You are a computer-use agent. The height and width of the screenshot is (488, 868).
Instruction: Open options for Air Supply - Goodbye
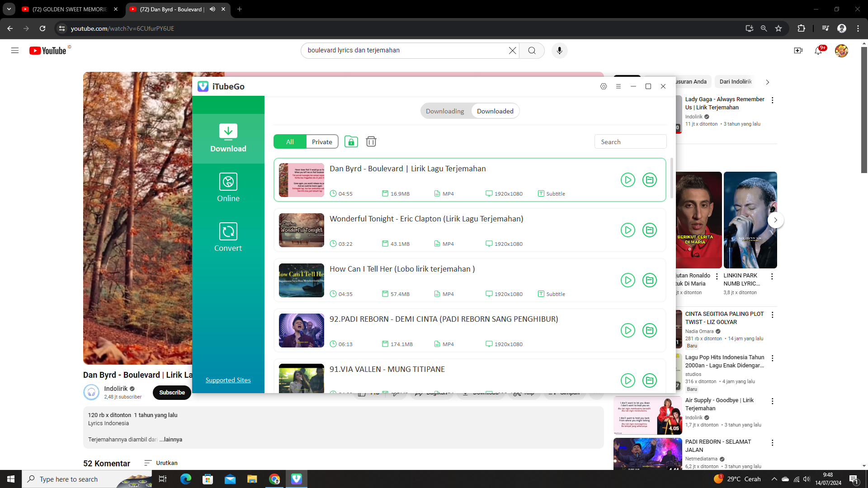point(773,401)
